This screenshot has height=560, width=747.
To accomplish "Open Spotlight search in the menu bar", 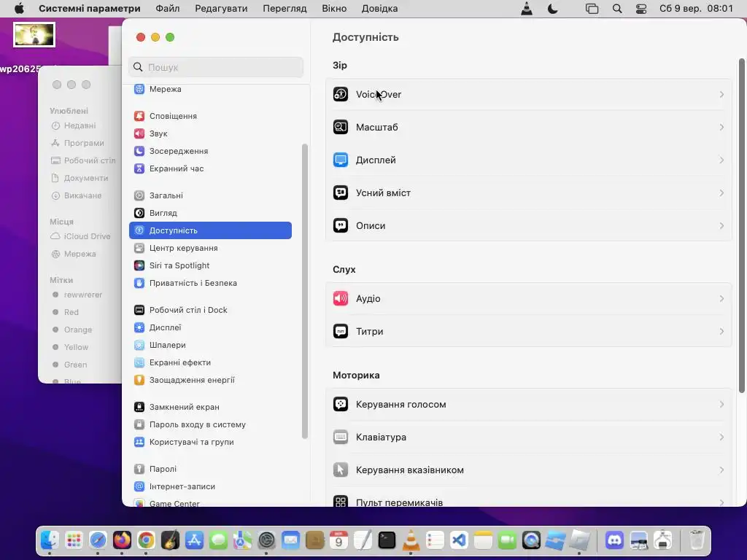I will (617, 9).
